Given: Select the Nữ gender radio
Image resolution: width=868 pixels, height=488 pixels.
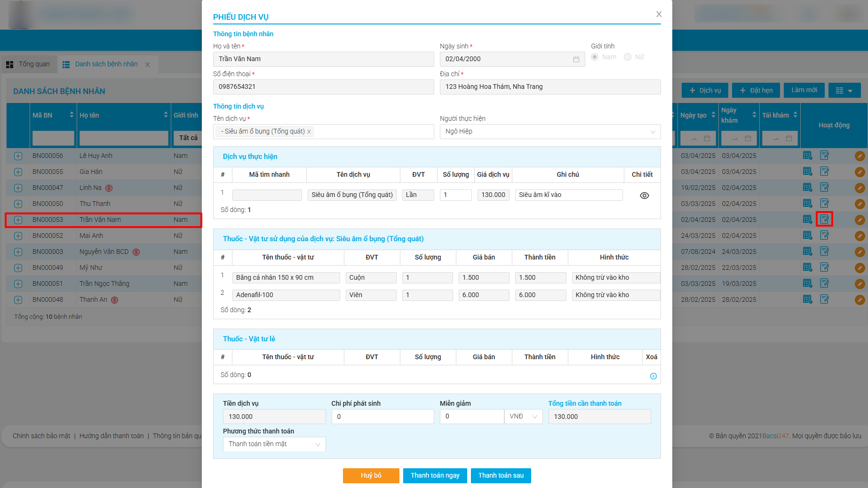Looking at the screenshot, I should tap(628, 57).
